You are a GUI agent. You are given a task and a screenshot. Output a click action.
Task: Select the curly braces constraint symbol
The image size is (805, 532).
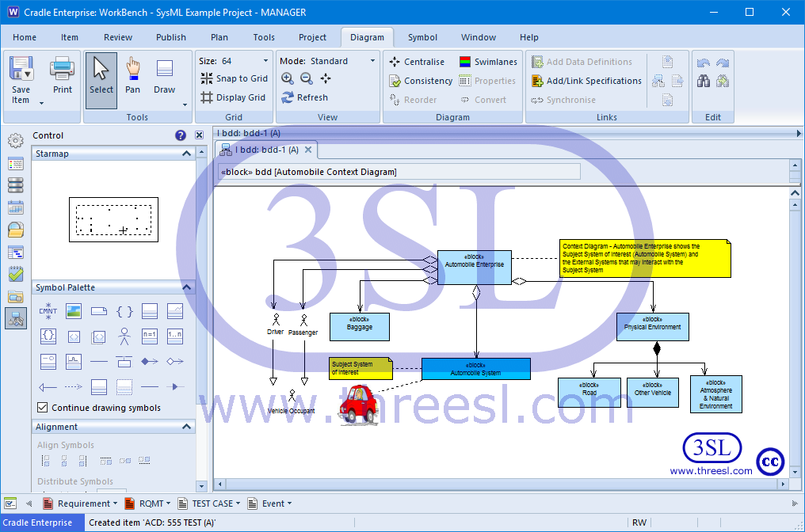(x=124, y=311)
